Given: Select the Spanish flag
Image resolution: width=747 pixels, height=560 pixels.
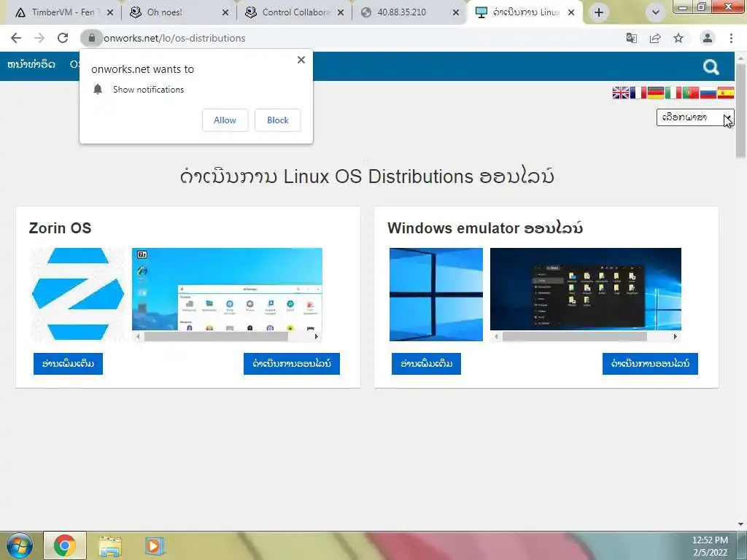Looking at the screenshot, I should point(726,93).
